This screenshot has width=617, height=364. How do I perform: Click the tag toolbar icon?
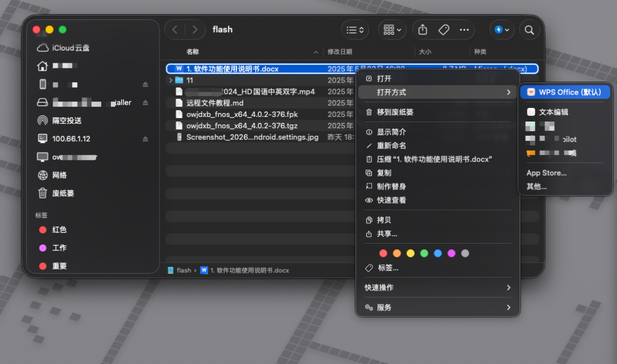click(x=444, y=30)
